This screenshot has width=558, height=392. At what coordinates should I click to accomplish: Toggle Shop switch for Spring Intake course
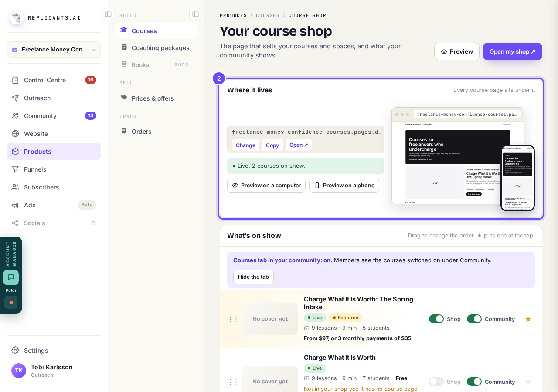pos(436,319)
